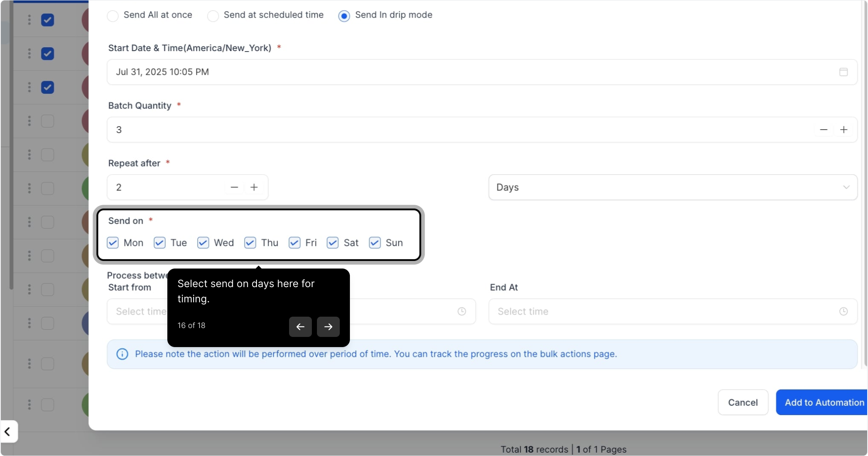This screenshot has height=456, width=868.
Task: Collapse sidebar with left chevron button
Action: tap(8, 432)
